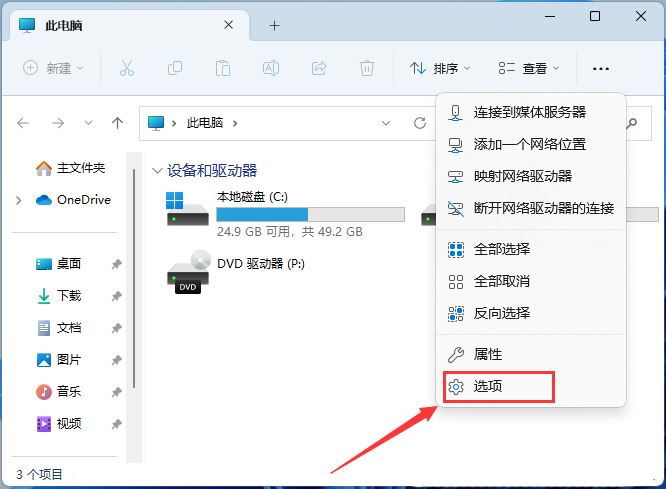Click the Paste clipboard icon

(x=222, y=68)
